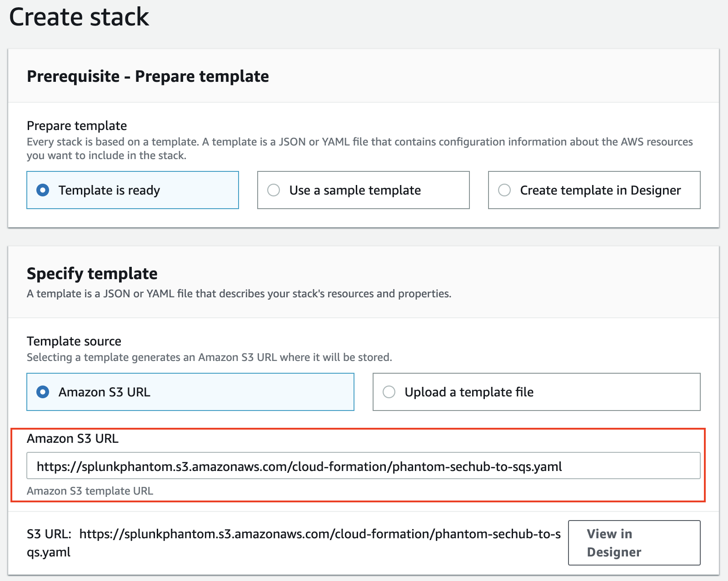Image resolution: width=728 pixels, height=581 pixels.
Task: Click the Create stack page title
Action: [80, 18]
